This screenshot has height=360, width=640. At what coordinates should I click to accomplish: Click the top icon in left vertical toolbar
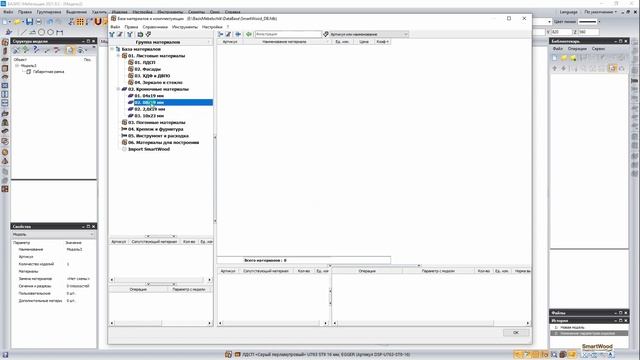click(5, 42)
